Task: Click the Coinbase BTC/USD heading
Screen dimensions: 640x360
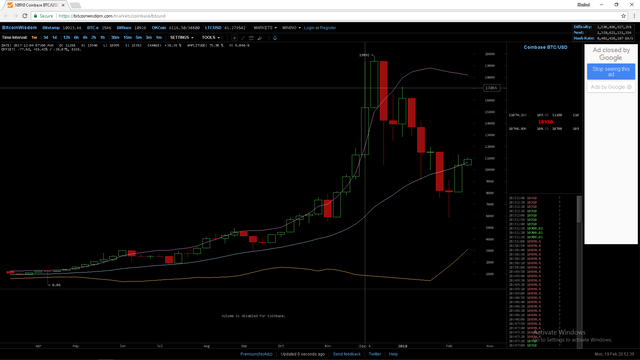Action: tap(545, 47)
